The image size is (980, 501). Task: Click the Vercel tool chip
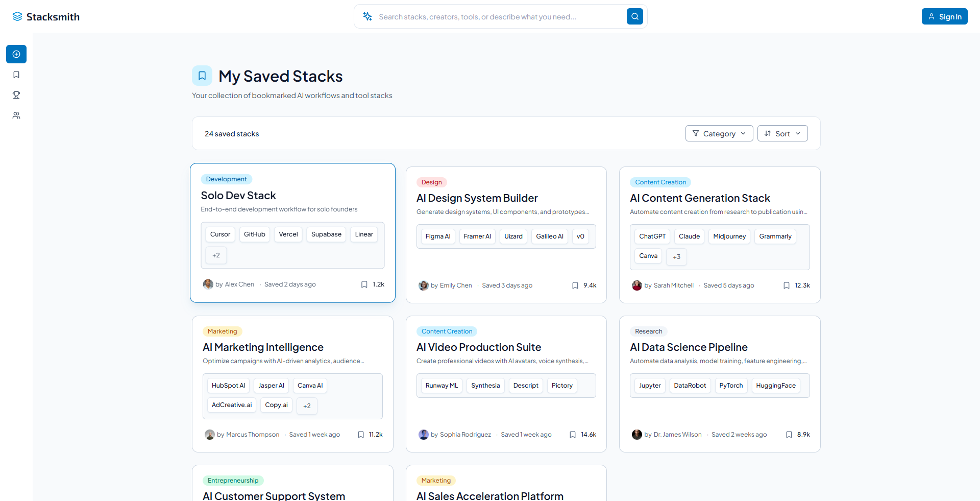coord(288,234)
